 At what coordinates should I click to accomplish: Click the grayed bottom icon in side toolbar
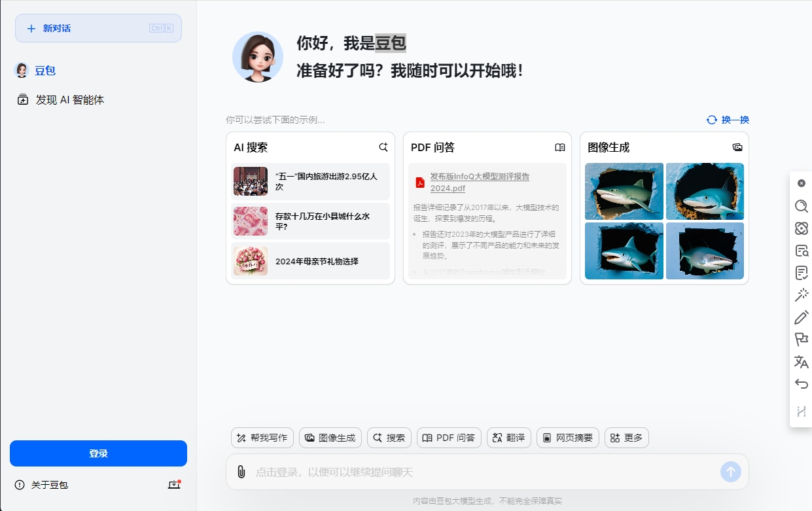[802, 412]
